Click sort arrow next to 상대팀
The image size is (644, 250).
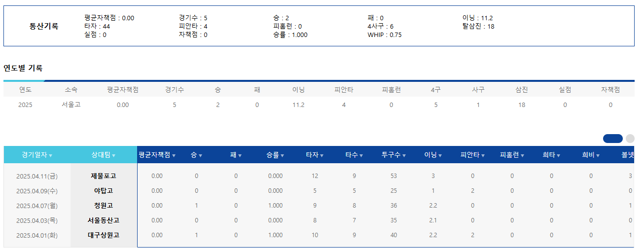tap(114, 155)
